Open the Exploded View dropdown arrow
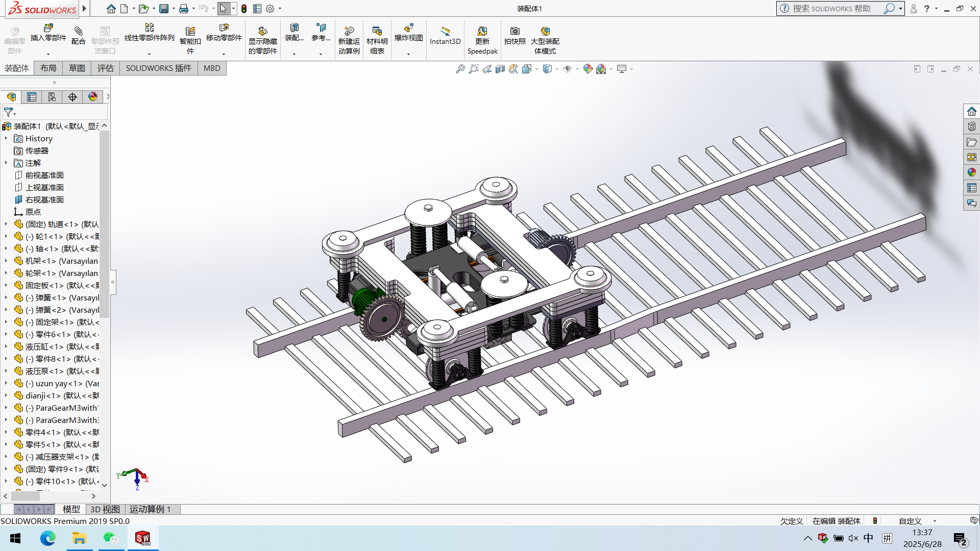The width and height of the screenshot is (980, 551). (408, 54)
